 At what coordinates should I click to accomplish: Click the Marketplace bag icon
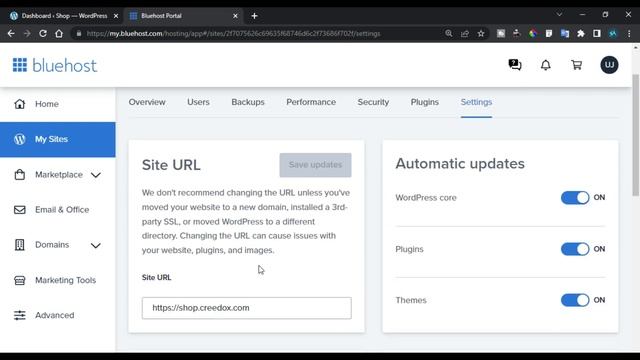point(20,175)
